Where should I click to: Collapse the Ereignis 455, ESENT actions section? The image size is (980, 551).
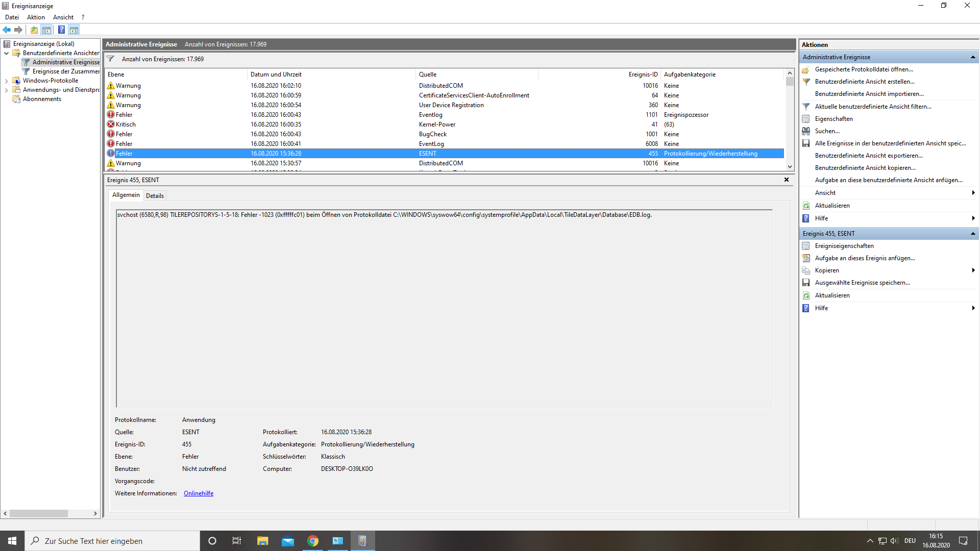coord(972,234)
